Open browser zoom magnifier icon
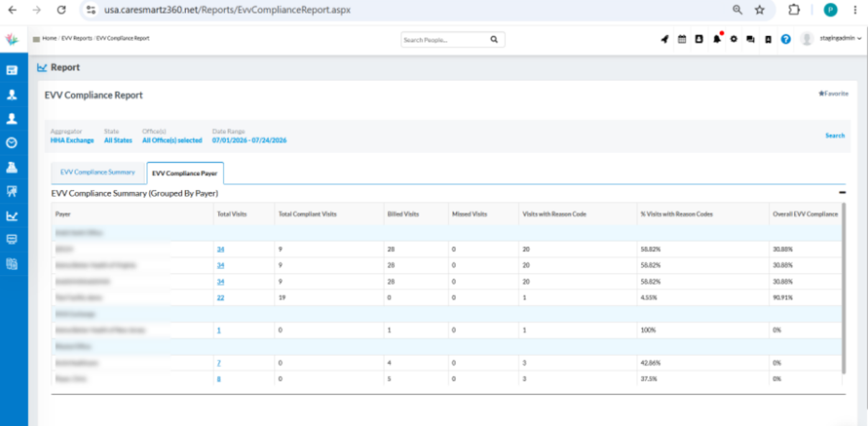The width and height of the screenshot is (868, 426). [737, 10]
